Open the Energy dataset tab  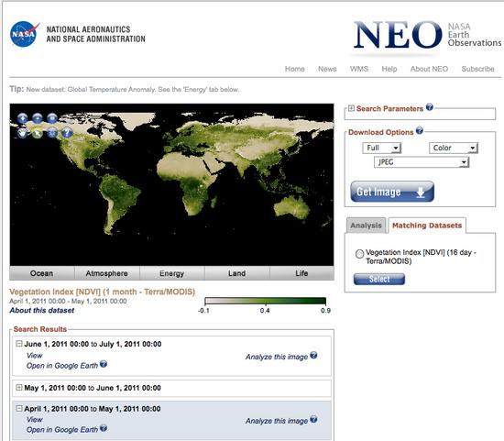(x=172, y=273)
